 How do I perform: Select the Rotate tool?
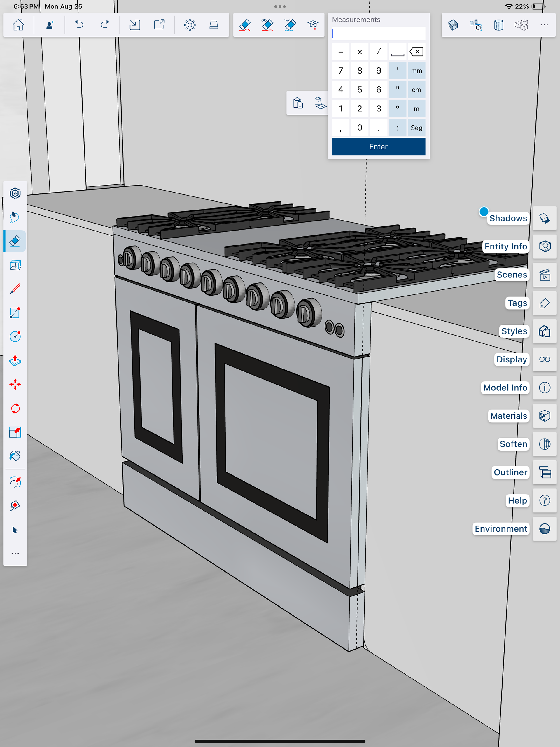[x=15, y=408]
